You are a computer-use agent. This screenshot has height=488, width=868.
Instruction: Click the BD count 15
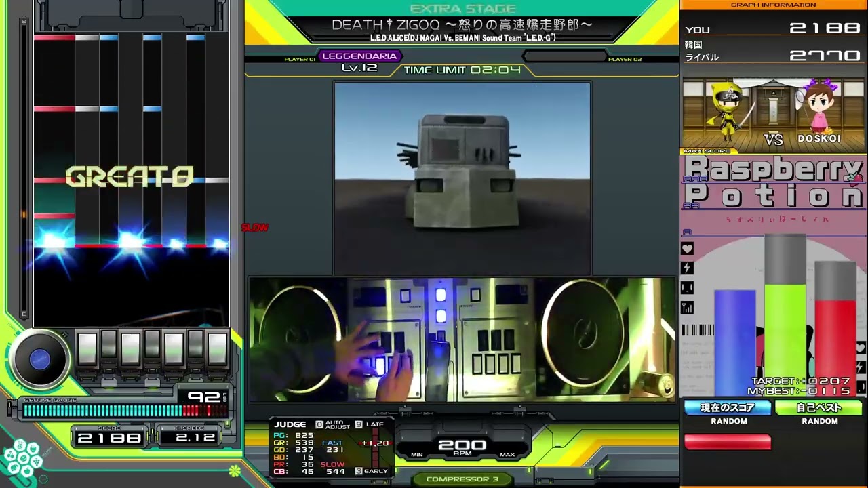[309, 457]
